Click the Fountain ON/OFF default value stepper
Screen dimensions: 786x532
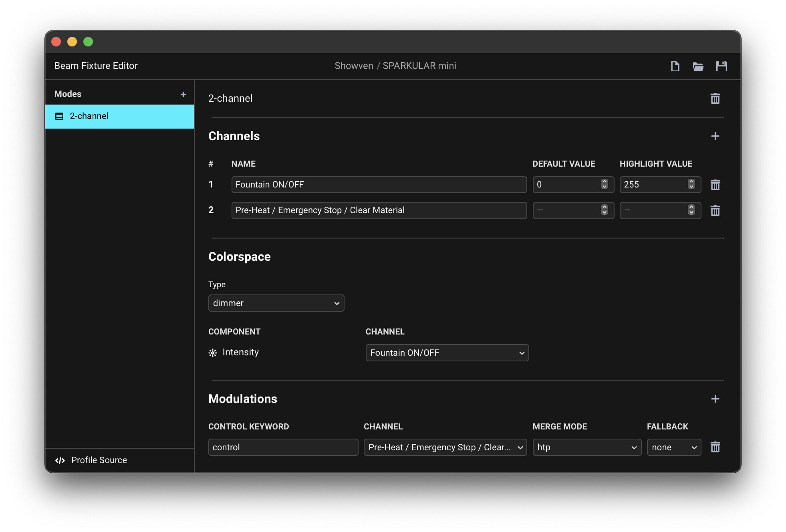(x=604, y=184)
